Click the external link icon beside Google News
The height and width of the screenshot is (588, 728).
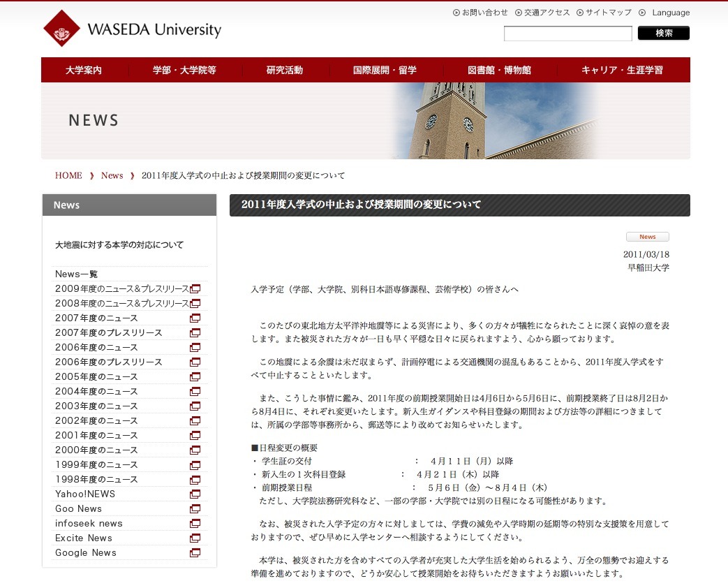[194, 553]
